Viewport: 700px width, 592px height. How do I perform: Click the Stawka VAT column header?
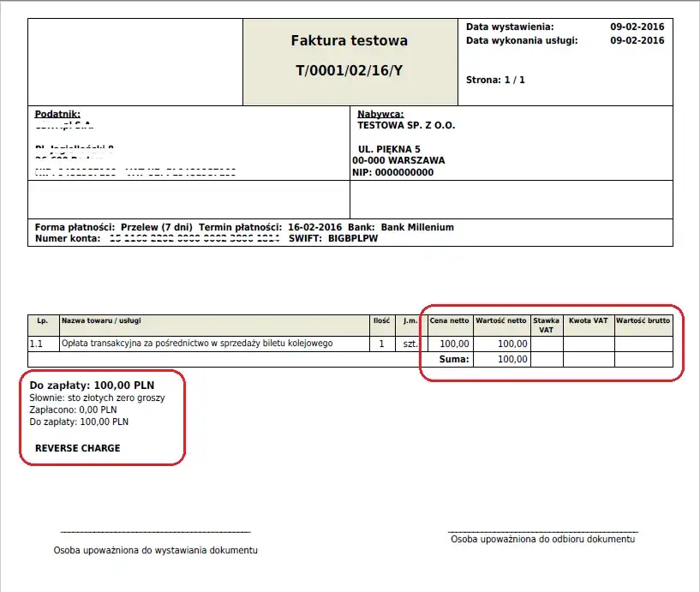point(546,325)
